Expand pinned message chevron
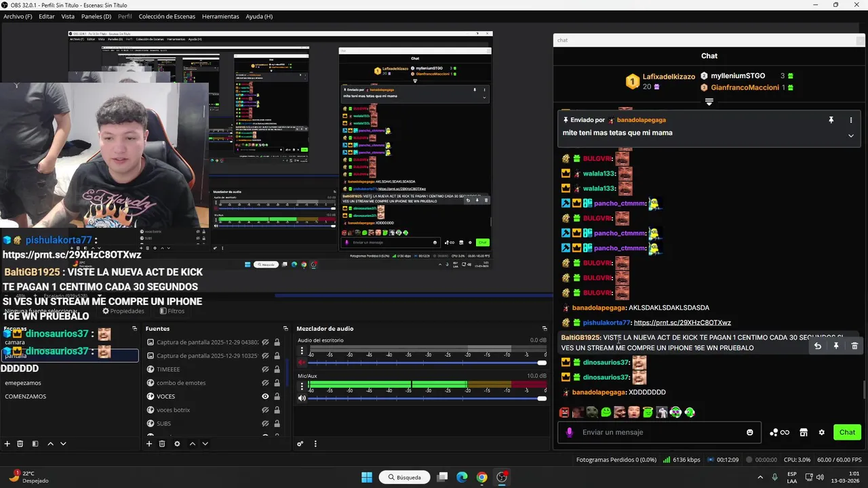Screen dimensions: 868x488 850,136
